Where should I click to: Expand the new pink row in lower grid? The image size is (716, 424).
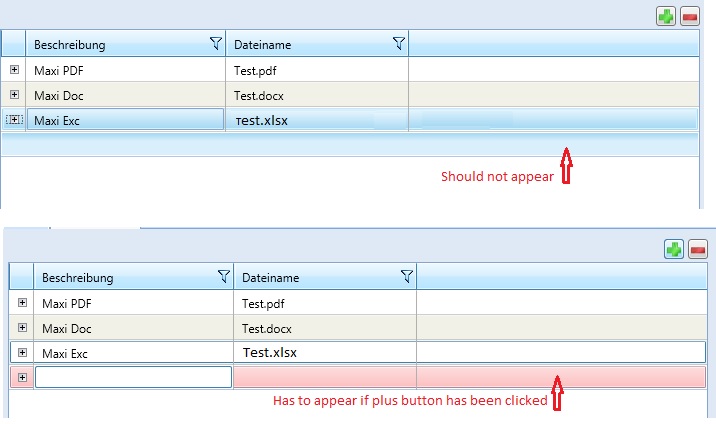click(22, 377)
